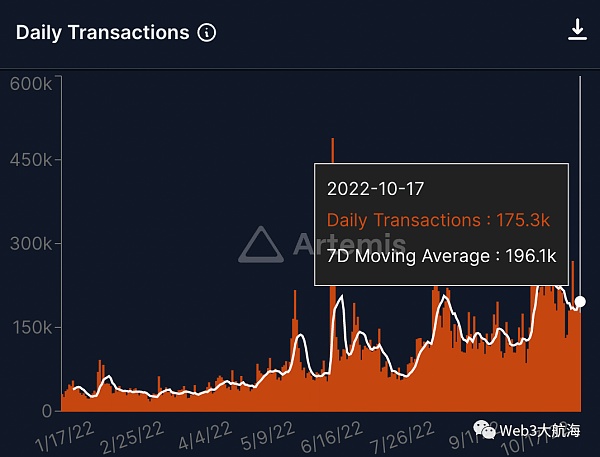600x457 pixels.
Task: Click the Artemis triangle watermark logo
Action: [x=261, y=245]
